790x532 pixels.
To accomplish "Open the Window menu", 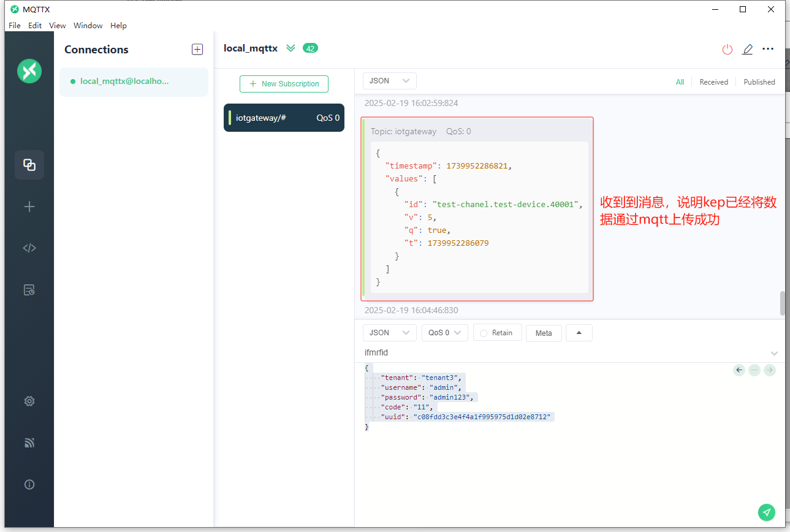I will pyautogui.click(x=88, y=26).
